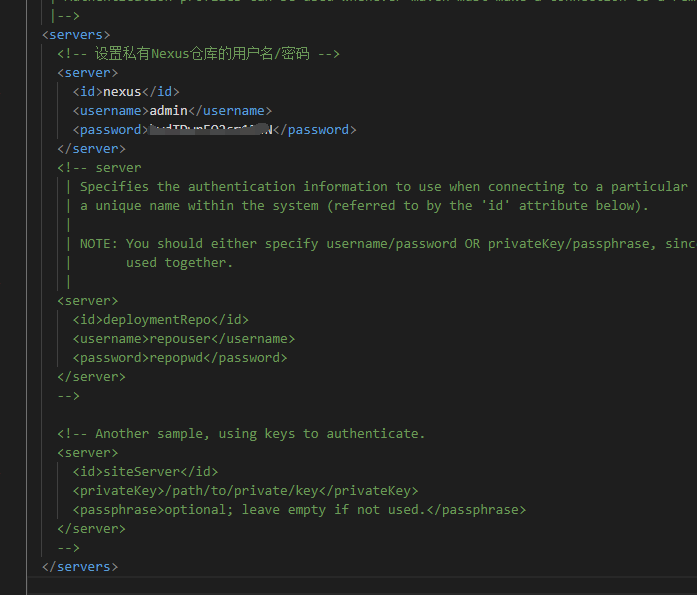Click the '-->' after the deploymentRepo block
The width and height of the screenshot is (697, 595).
pos(68,396)
